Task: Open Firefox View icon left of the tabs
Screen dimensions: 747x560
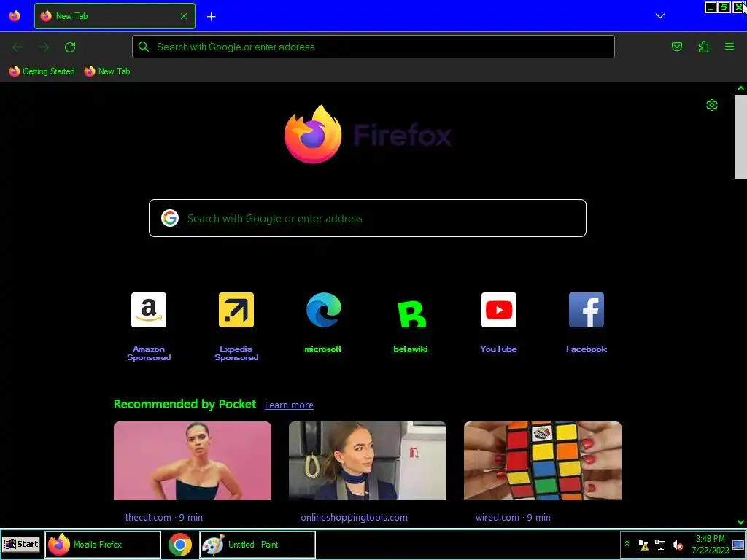Action: [15, 16]
